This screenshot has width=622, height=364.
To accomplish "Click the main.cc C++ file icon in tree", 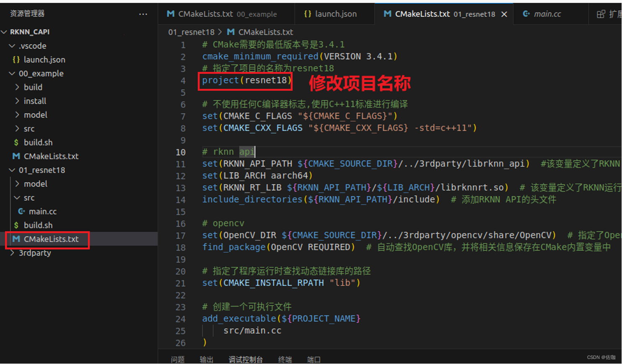I will click(21, 212).
